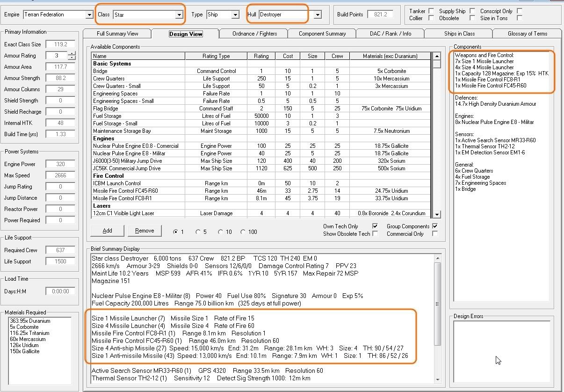Click the Available Components scrollbar up arrow
Viewport: 564px width, 392px height.
pyautogui.click(x=437, y=56)
